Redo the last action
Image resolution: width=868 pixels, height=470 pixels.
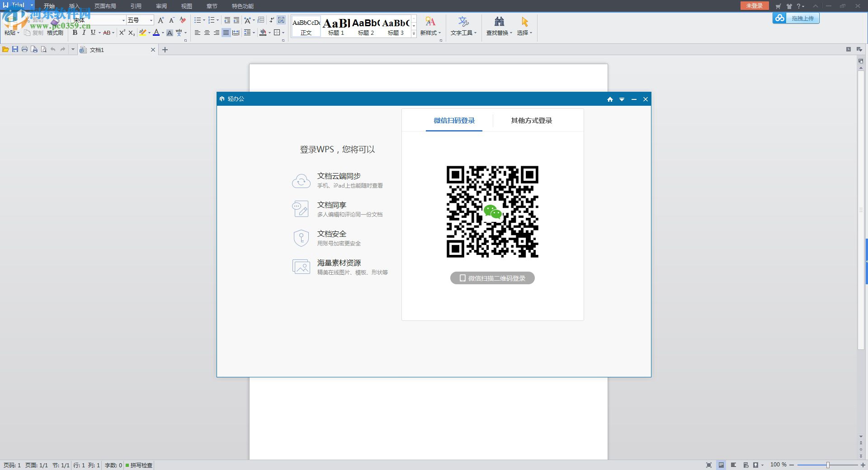click(63, 49)
